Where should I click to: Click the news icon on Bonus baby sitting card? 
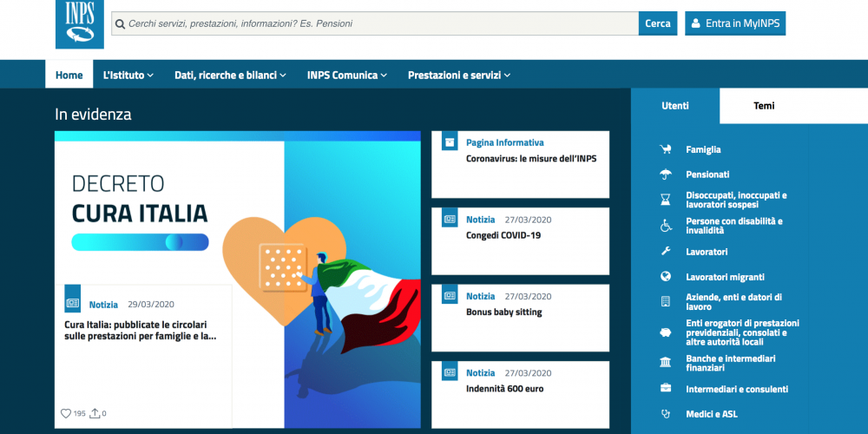point(450,296)
